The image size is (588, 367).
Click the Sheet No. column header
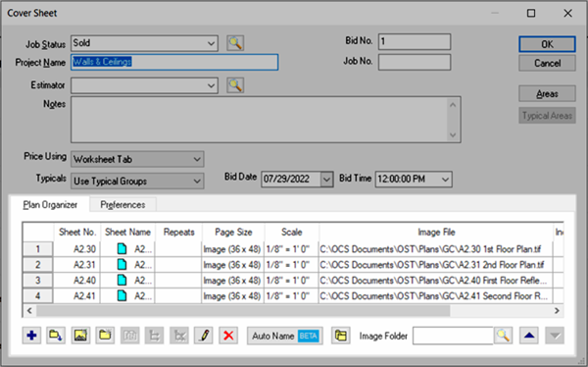(76, 233)
